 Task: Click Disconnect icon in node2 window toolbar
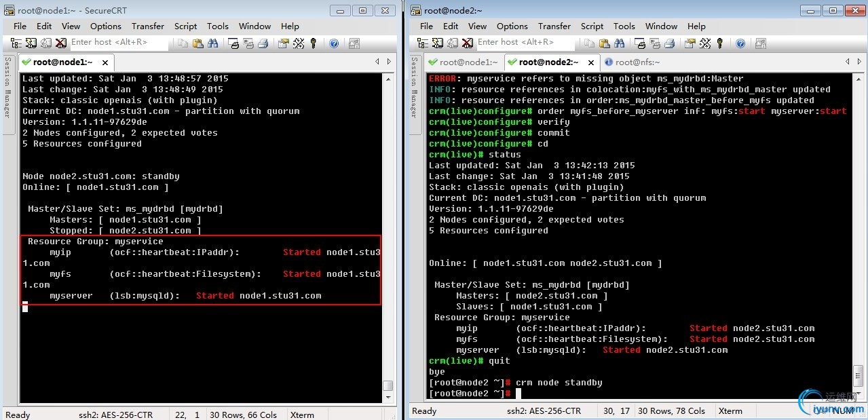coord(467,43)
